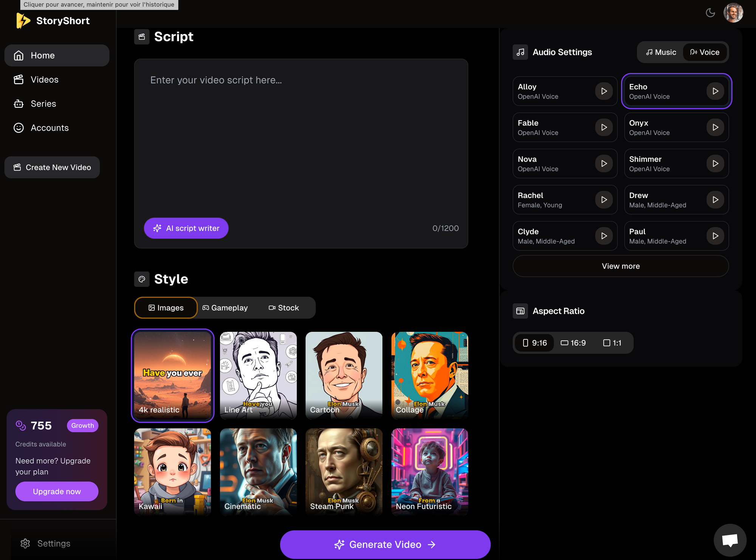
Task: Select the 1:1 aspect ratio
Action: (x=612, y=343)
